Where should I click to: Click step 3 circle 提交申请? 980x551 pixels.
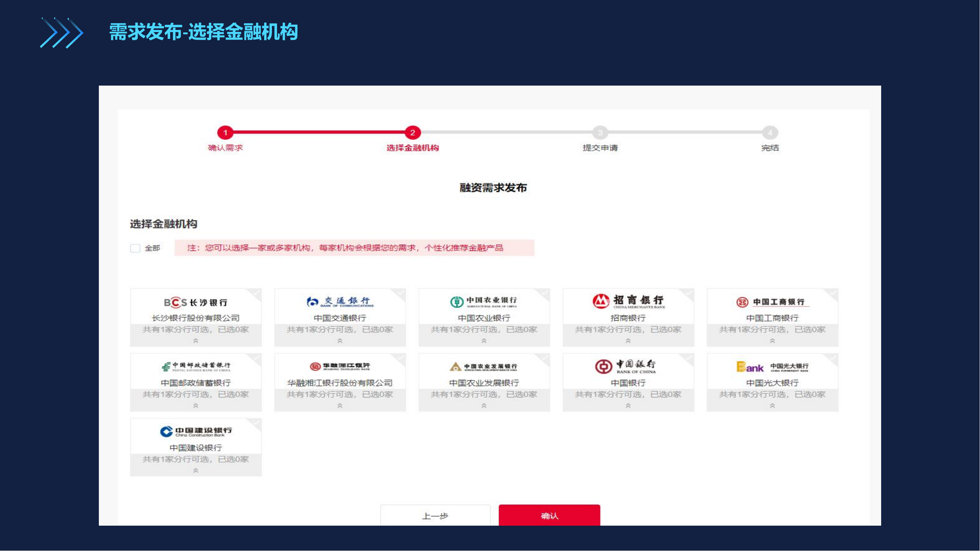600,133
